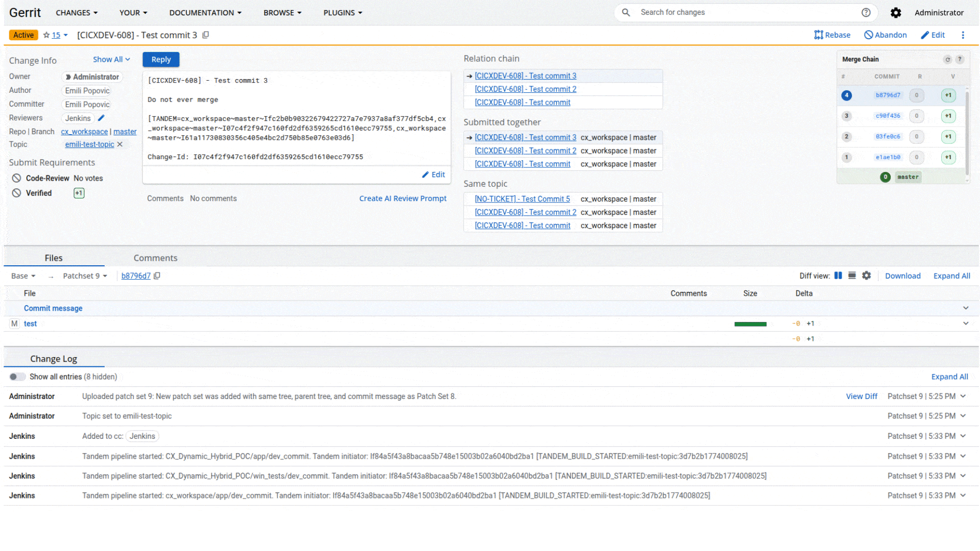Copy change subject clipboard icon

pos(206,35)
